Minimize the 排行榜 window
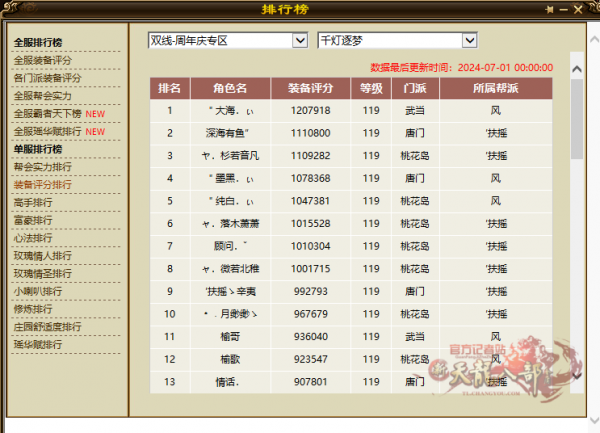This screenshot has width=600, height=433. 563,10
